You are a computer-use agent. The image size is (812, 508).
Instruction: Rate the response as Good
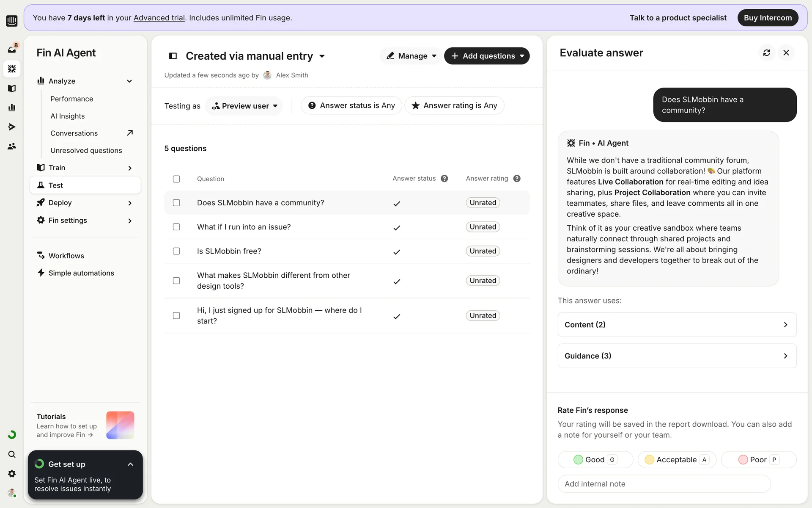[x=595, y=460]
